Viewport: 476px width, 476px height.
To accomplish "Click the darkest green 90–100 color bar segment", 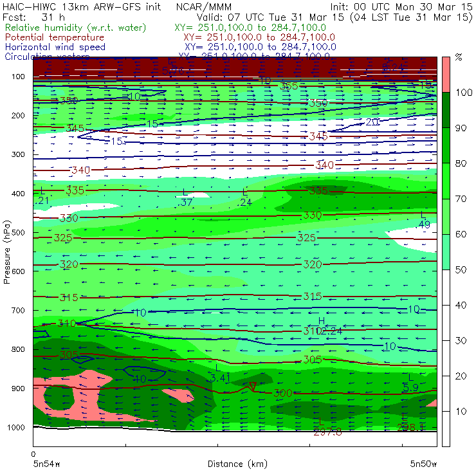I will pos(446,110).
